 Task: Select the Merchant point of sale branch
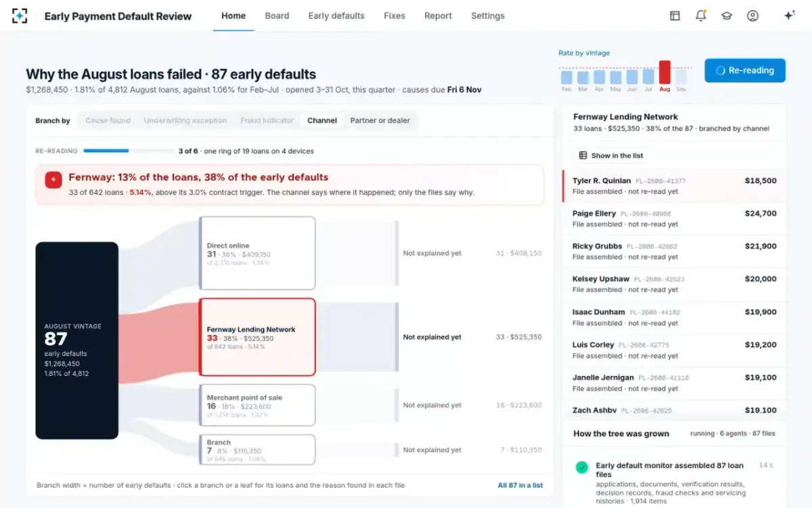tap(258, 405)
